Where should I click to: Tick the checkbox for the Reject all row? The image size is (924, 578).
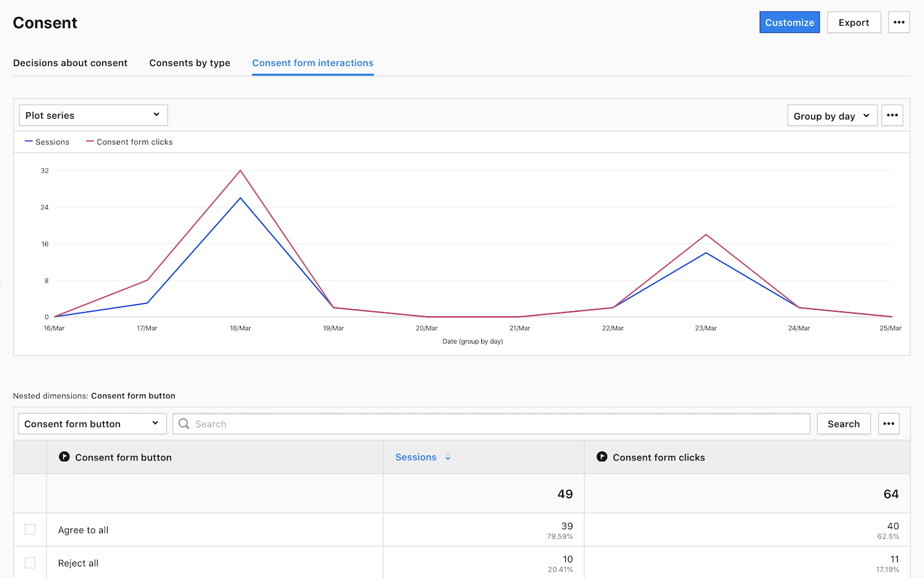[x=30, y=563]
